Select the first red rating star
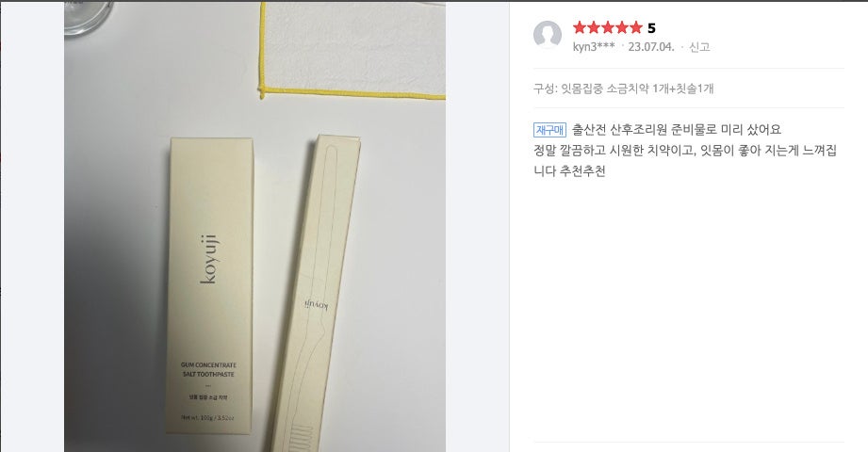Image resolution: width=868 pixels, height=452 pixels. (x=580, y=27)
